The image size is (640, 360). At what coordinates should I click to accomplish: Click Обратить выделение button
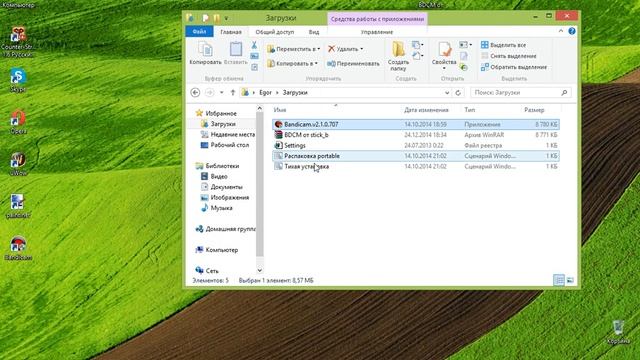(x=514, y=67)
